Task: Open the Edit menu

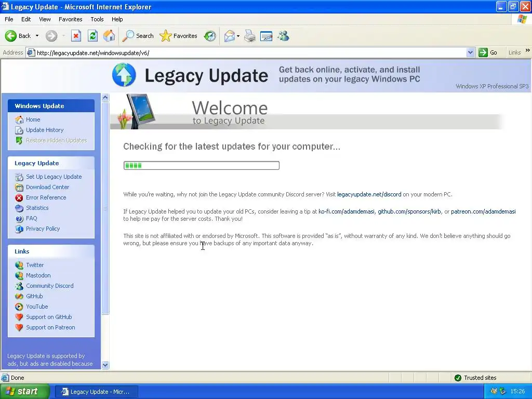Action: (26, 19)
